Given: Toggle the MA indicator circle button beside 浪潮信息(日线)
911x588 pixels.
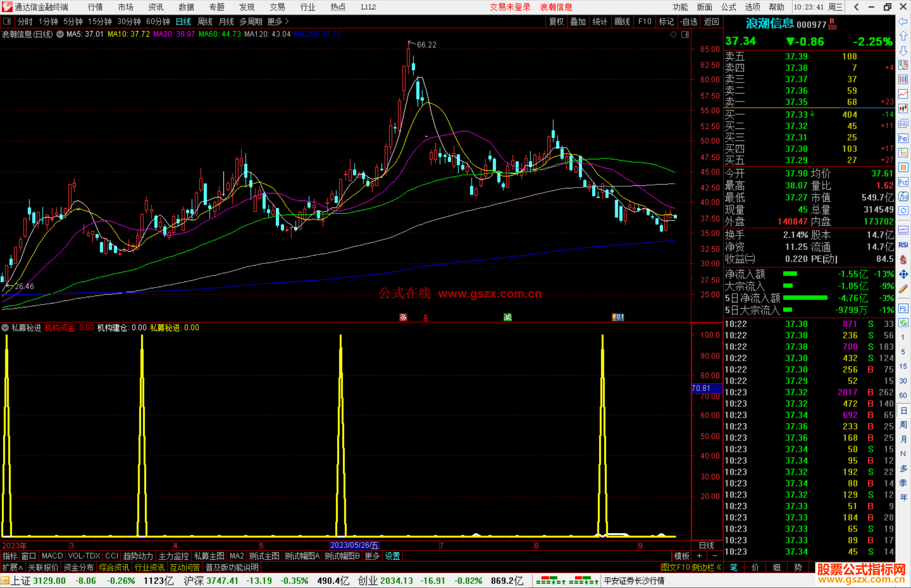Looking at the screenshot, I should [x=60, y=35].
